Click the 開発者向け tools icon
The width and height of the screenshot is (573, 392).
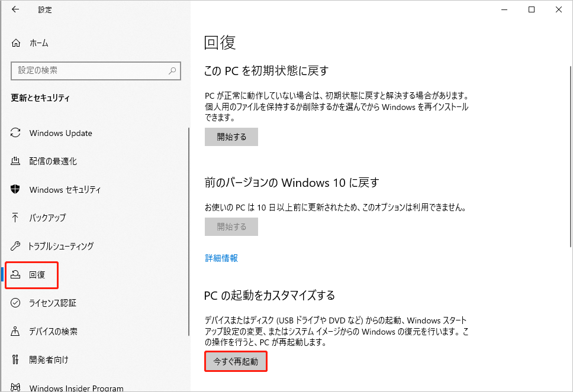(16, 359)
